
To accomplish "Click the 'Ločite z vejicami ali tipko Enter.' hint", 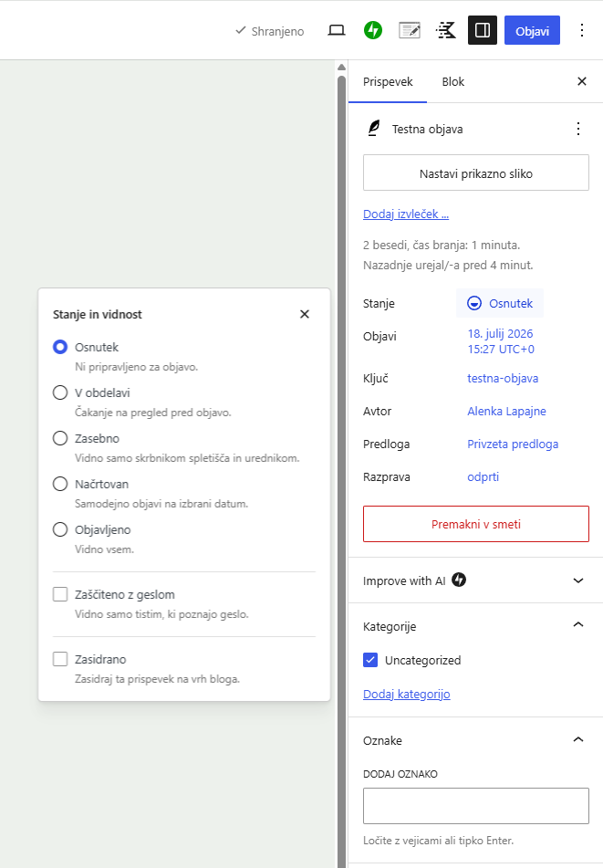I will [438, 841].
